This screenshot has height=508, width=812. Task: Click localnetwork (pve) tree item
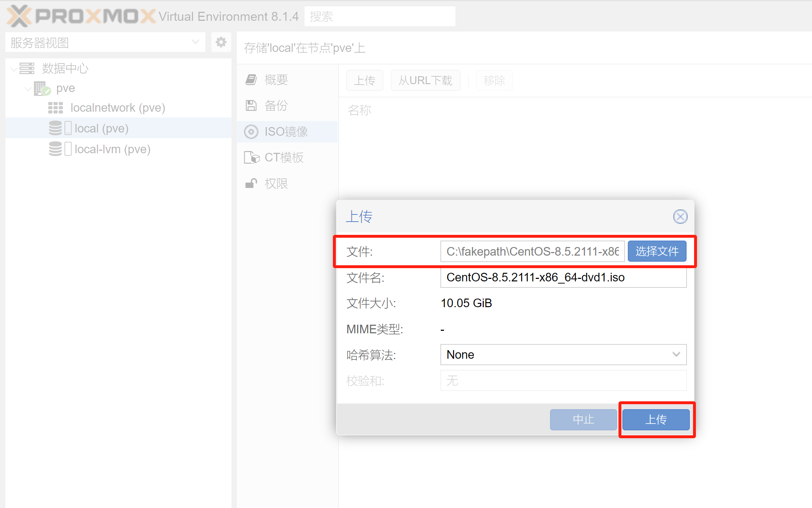tap(117, 107)
